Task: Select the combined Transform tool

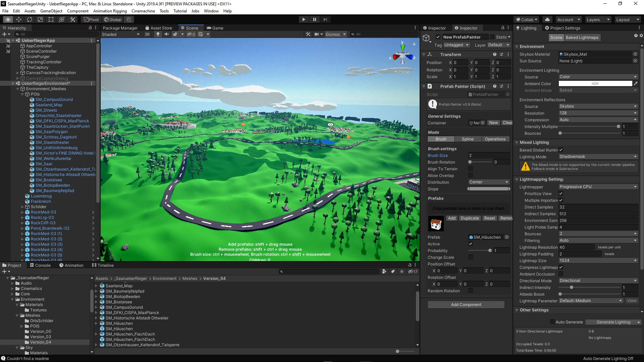Action: point(62,19)
